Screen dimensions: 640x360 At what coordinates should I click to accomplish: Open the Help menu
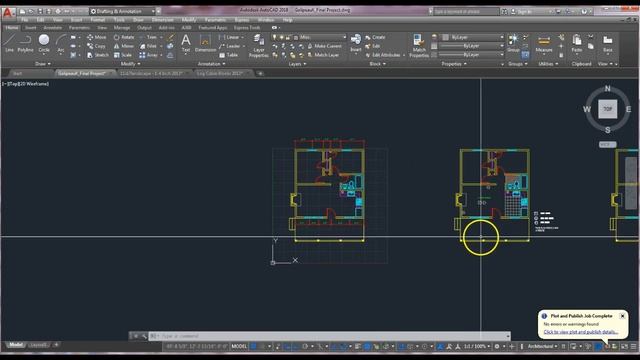287,20
